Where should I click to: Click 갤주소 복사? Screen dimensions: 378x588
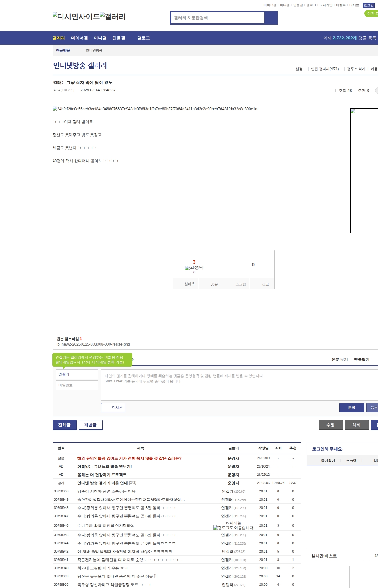356,69
